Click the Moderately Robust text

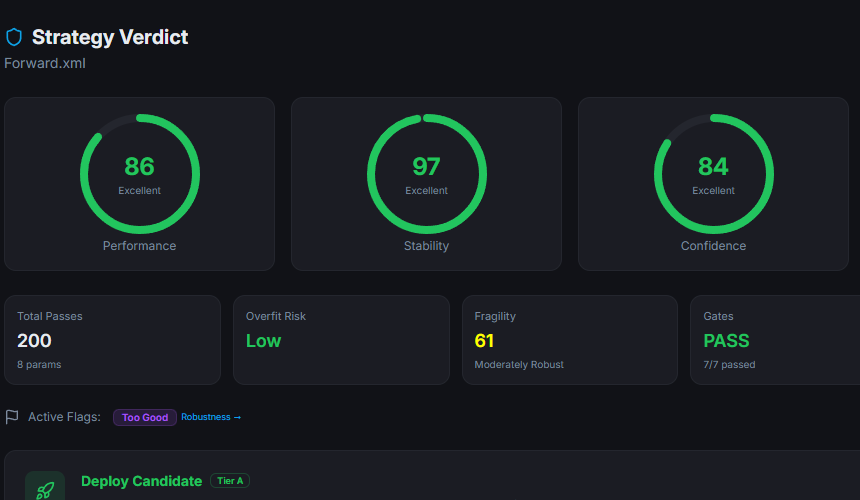(x=519, y=365)
